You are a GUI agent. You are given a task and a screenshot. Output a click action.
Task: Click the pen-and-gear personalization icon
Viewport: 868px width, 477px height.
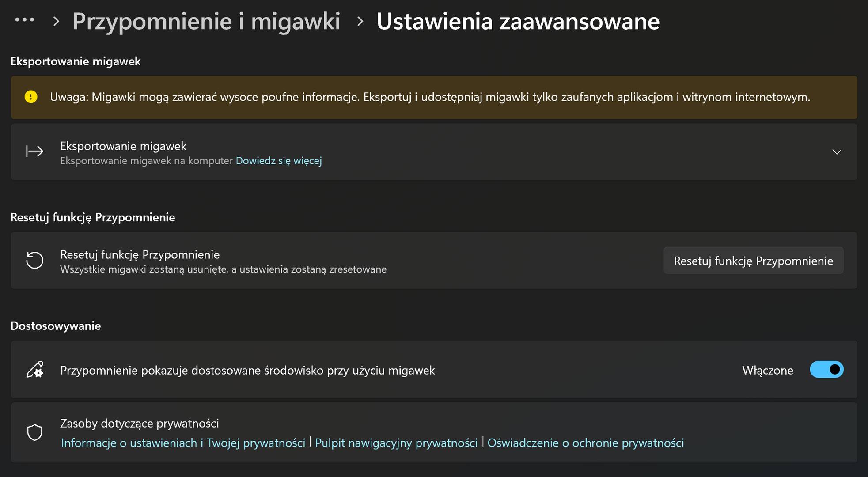coord(34,370)
